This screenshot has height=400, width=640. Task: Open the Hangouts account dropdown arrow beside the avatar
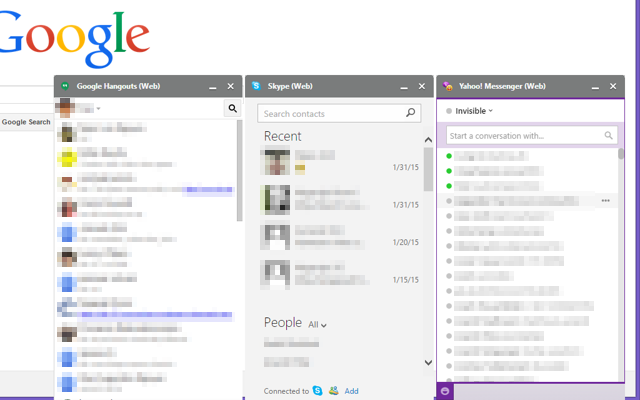pyautogui.click(x=98, y=109)
